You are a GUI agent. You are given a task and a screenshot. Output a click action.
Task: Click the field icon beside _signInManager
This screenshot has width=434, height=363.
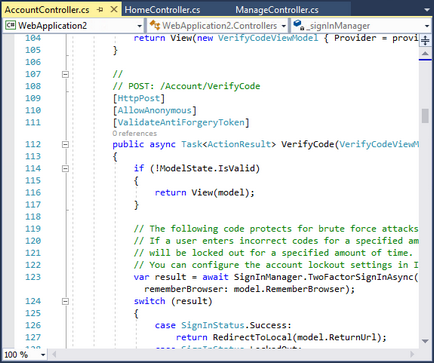299,25
